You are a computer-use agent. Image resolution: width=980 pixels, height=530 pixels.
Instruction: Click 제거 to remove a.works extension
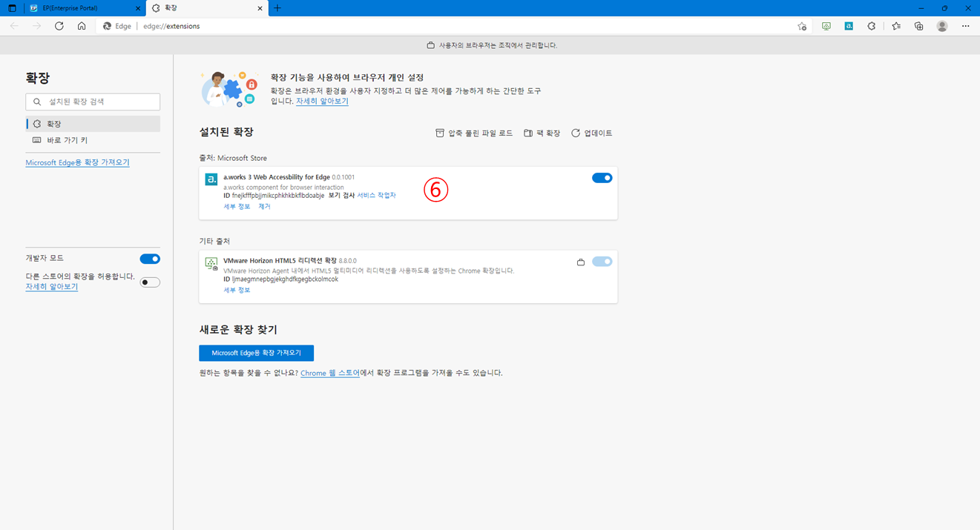pos(264,207)
